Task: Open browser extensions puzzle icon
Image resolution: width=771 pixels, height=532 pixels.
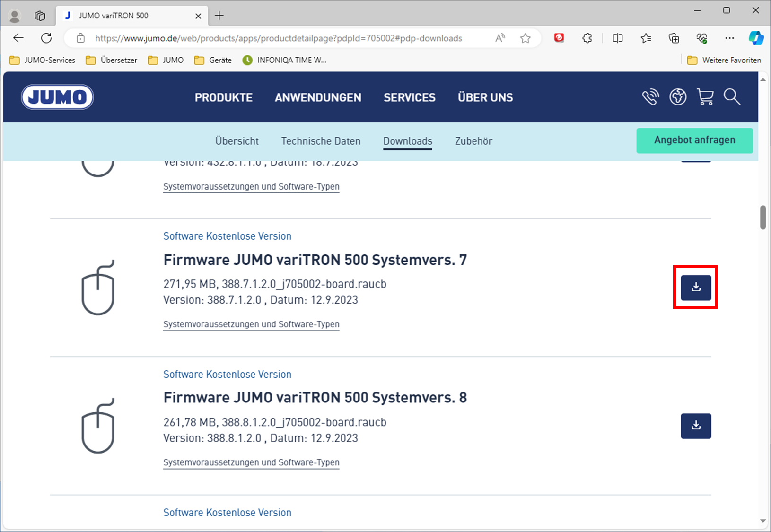Action: click(587, 38)
